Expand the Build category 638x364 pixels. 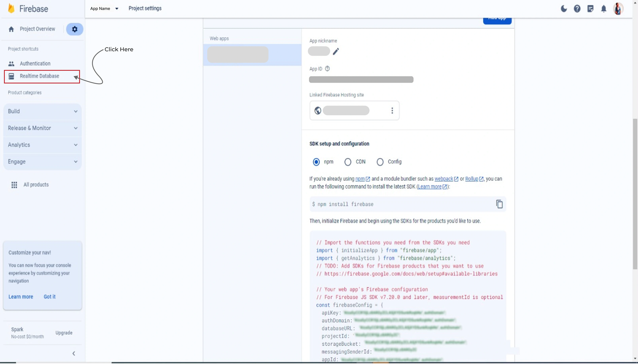click(43, 111)
